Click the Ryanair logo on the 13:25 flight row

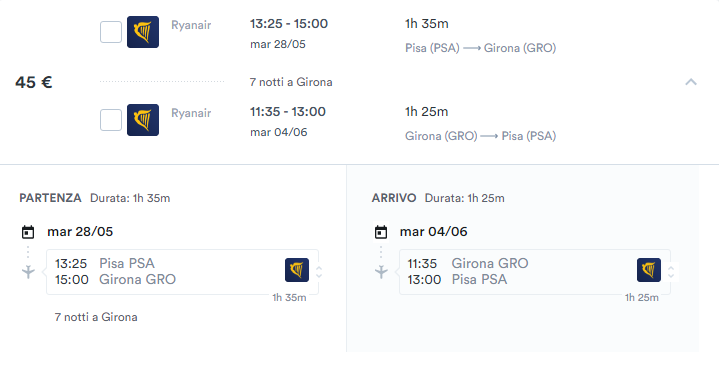click(x=143, y=32)
